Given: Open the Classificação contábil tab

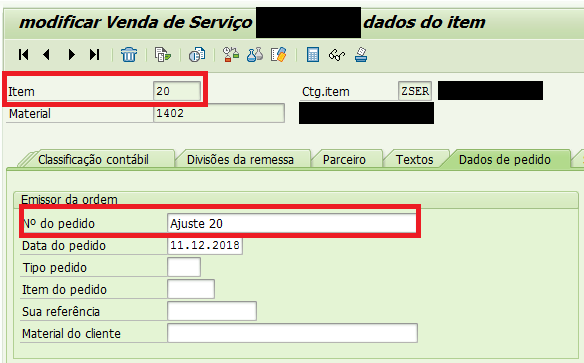Looking at the screenshot, I should pyautogui.click(x=93, y=160).
